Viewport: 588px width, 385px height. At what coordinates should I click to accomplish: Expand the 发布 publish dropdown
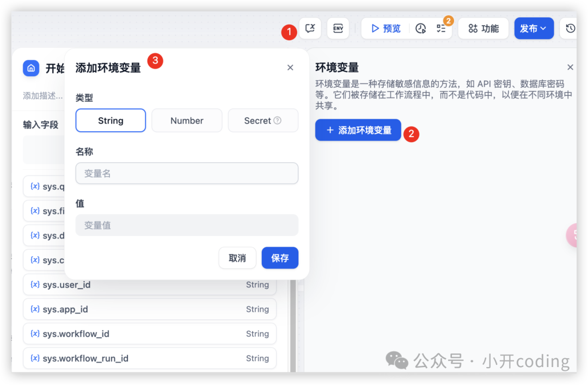534,28
